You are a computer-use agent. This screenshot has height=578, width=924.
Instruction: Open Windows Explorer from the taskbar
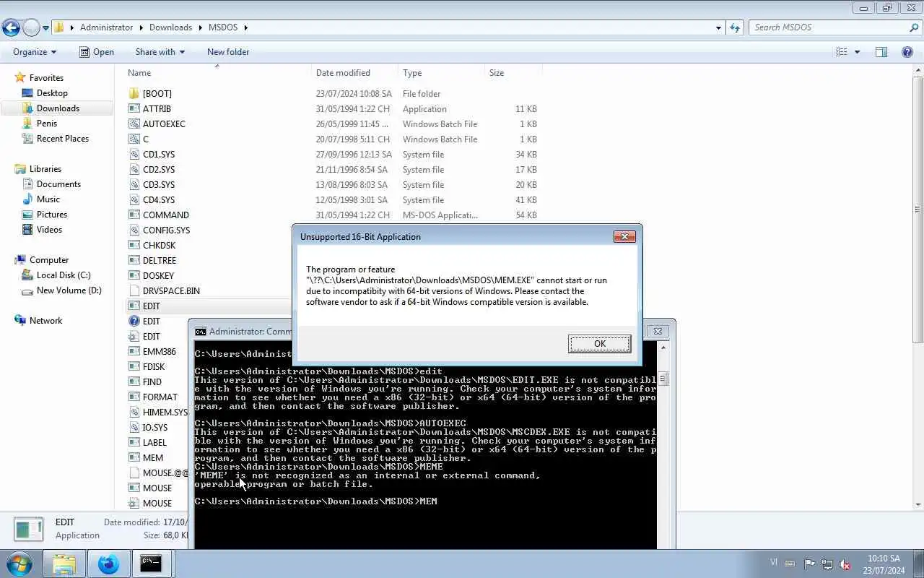(x=64, y=564)
